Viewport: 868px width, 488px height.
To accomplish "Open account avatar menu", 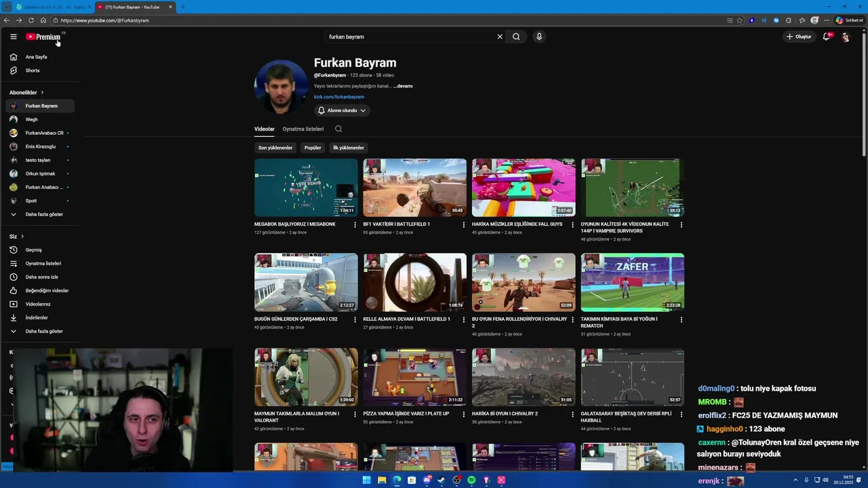I will click(845, 37).
